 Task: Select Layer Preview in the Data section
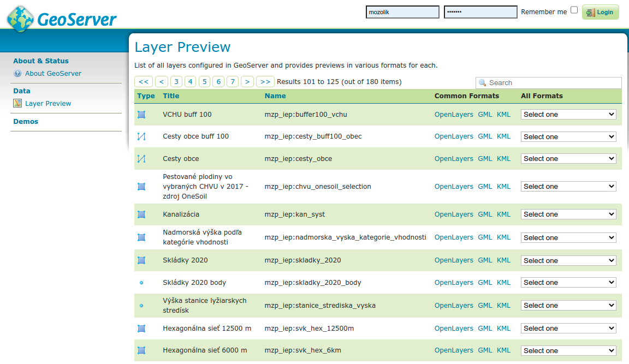(48, 103)
